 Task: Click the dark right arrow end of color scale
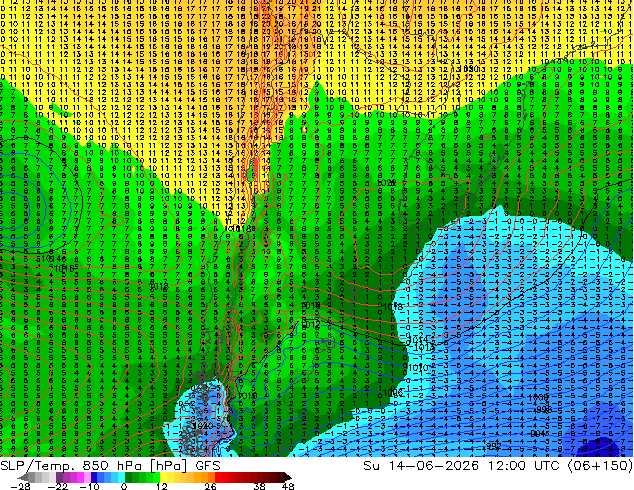[x=287, y=477]
